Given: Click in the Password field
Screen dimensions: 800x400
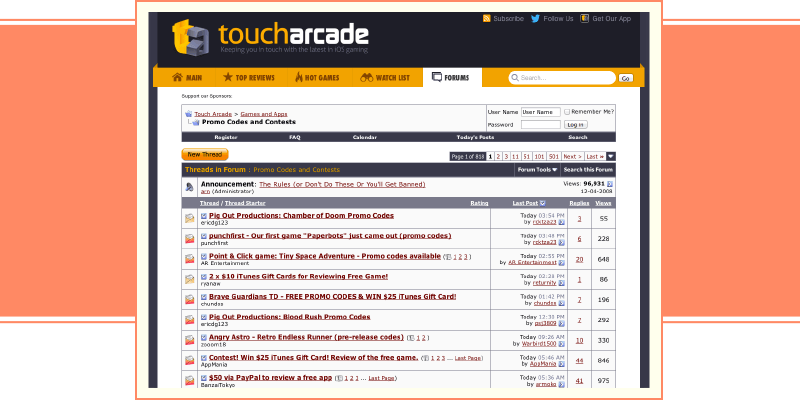Looking at the screenshot, I should tap(541, 124).
